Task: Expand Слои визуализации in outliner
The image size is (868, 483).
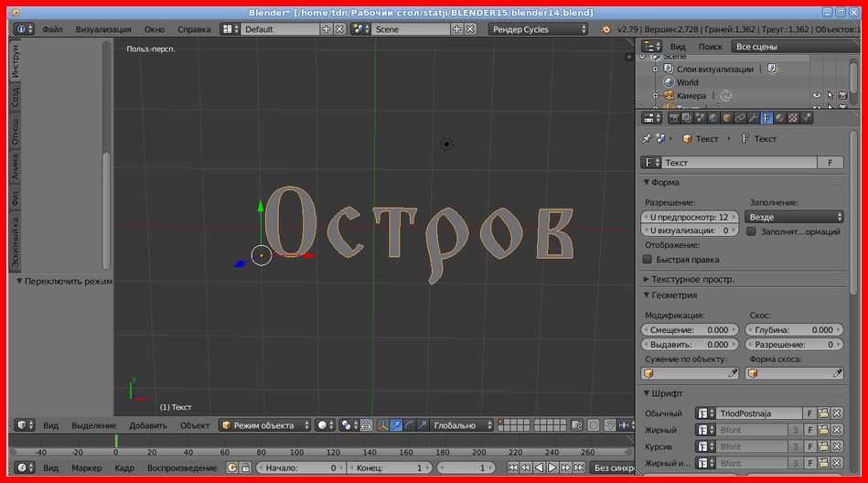Action: (656, 70)
